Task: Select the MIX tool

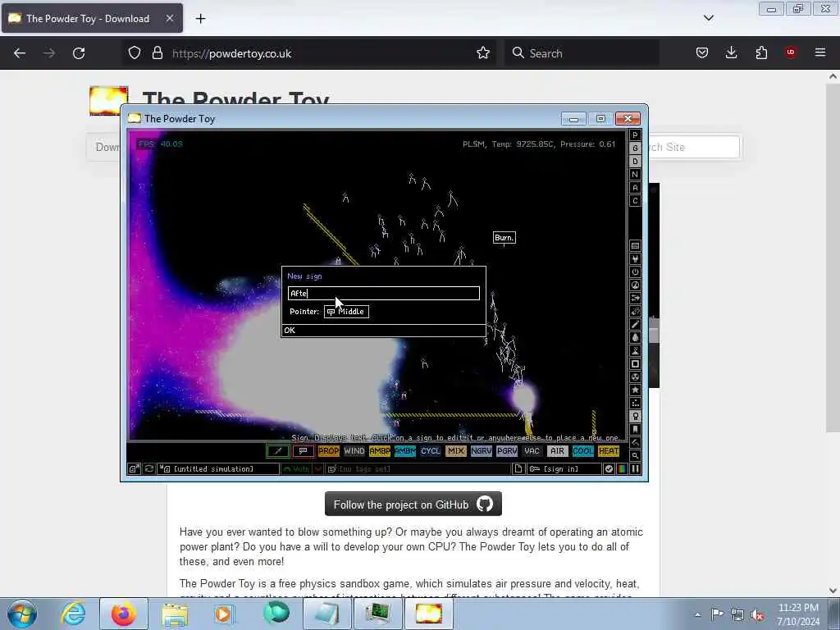Action: pyautogui.click(x=456, y=451)
